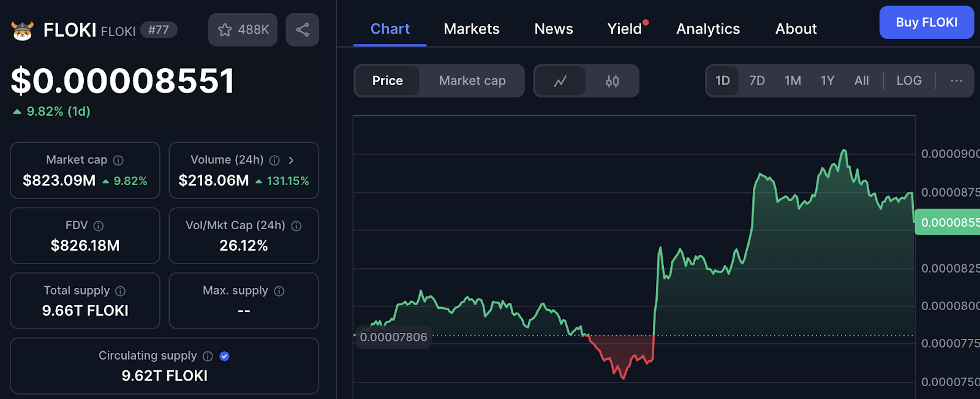Open the Analytics tab
The image size is (980, 399).
click(708, 29)
